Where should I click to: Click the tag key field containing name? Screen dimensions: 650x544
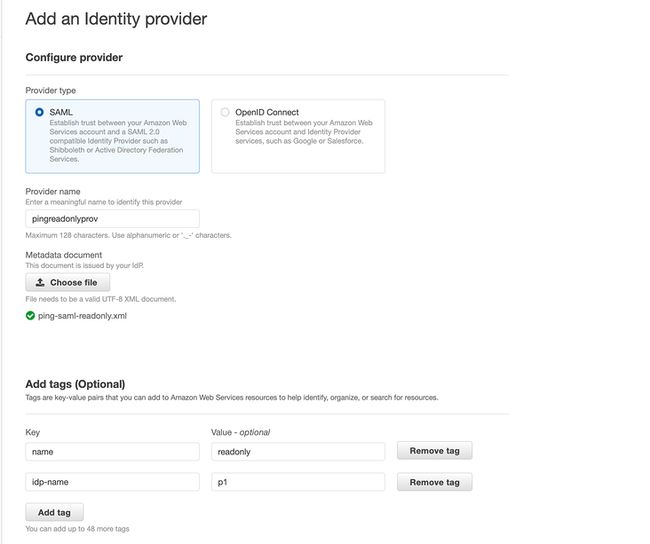coord(112,452)
